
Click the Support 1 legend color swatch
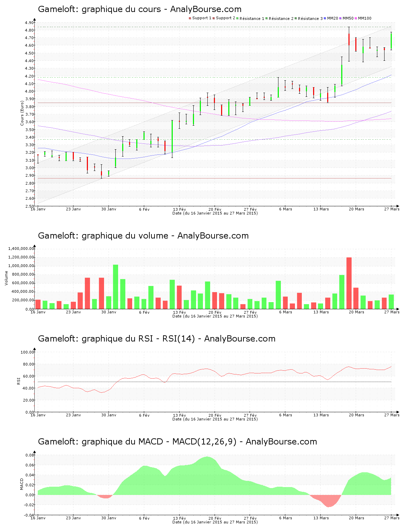click(x=190, y=18)
